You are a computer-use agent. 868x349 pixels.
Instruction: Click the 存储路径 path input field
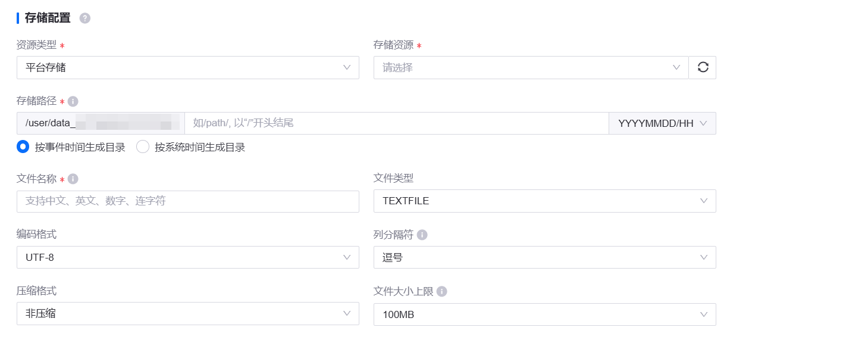(x=396, y=123)
